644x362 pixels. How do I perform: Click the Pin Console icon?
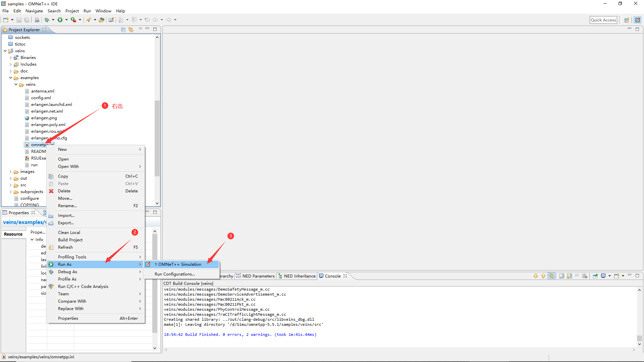pos(595,276)
